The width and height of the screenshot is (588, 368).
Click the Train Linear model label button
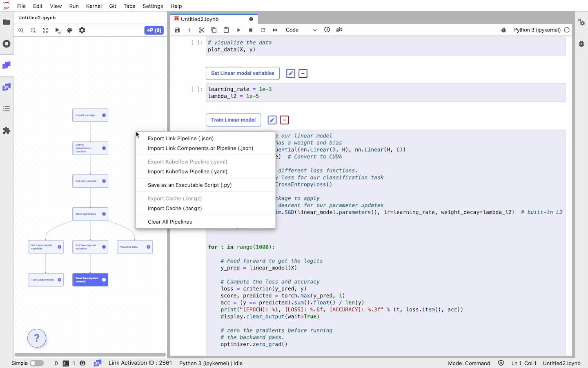click(233, 120)
